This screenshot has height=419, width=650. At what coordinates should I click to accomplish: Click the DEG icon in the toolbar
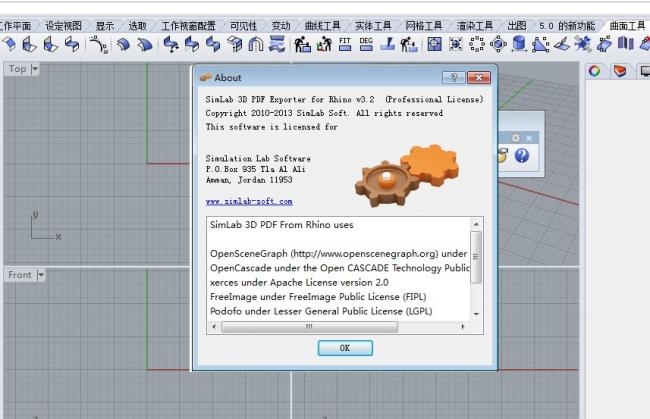365,43
